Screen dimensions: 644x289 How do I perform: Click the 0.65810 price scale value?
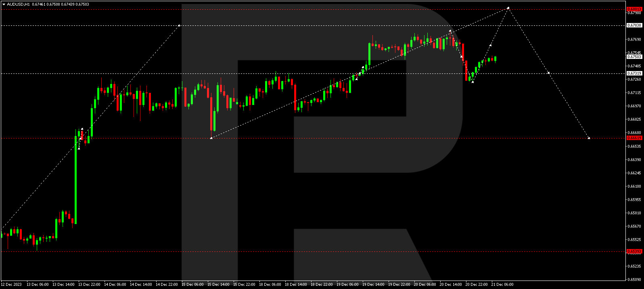click(634, 213)
